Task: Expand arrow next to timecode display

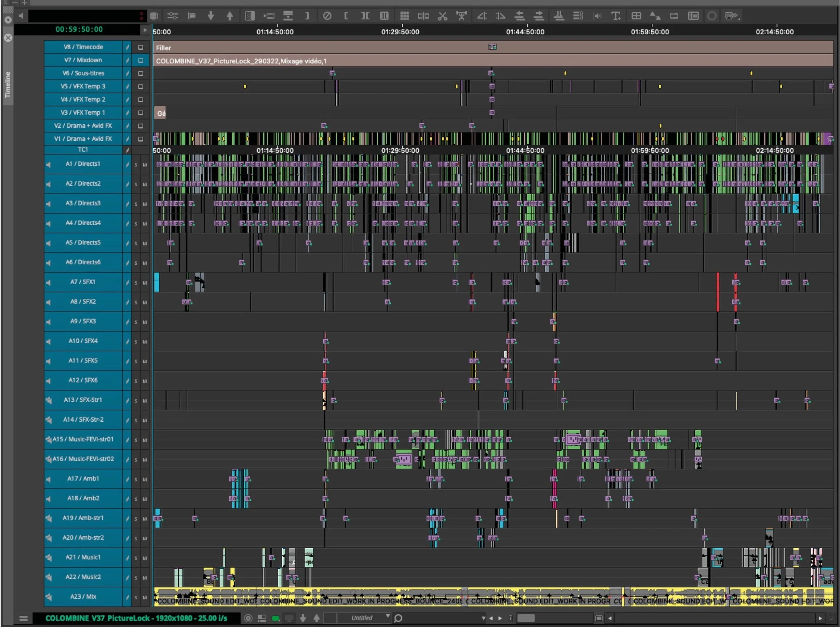Action: (145, 30)
